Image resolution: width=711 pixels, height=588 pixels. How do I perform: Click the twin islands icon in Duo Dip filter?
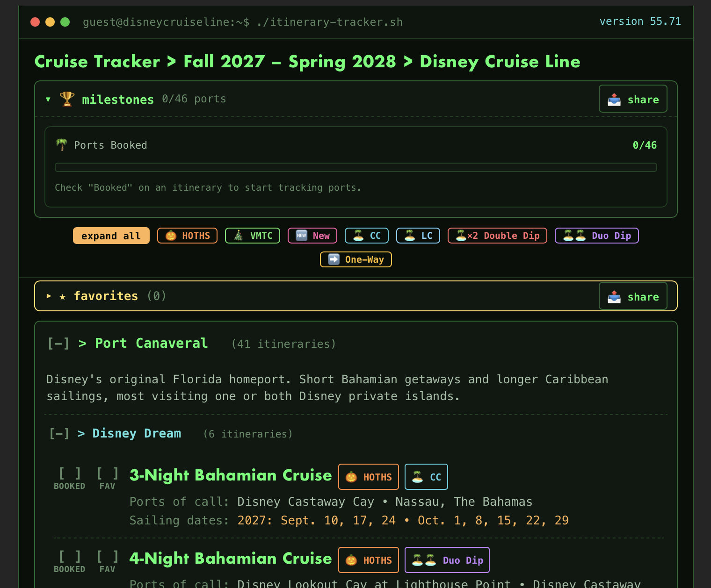(574, 236)
